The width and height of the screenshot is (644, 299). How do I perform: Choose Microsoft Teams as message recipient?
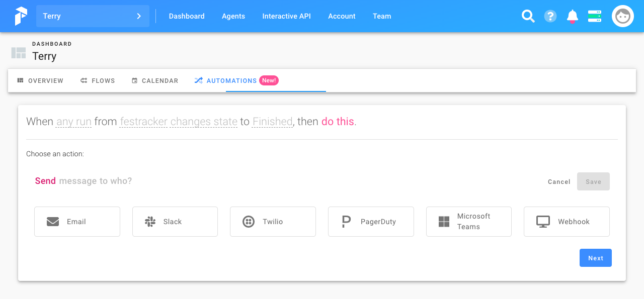click(469, 222)
